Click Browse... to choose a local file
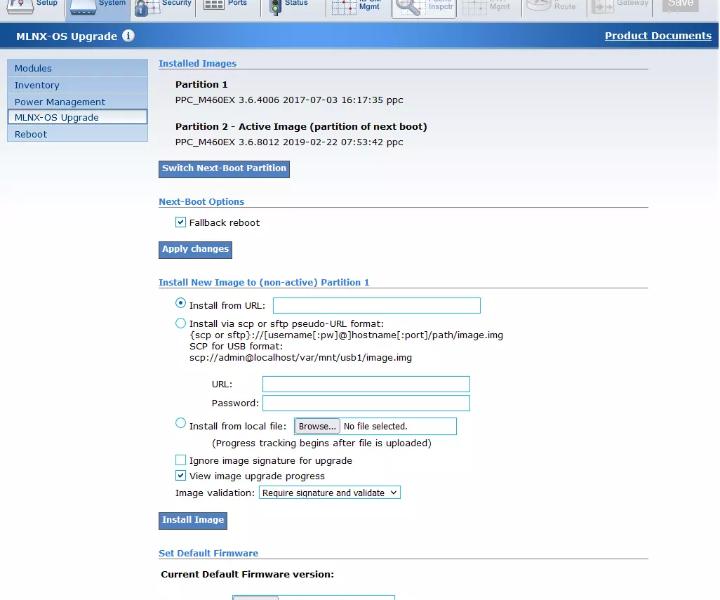 tap(317, 426)
